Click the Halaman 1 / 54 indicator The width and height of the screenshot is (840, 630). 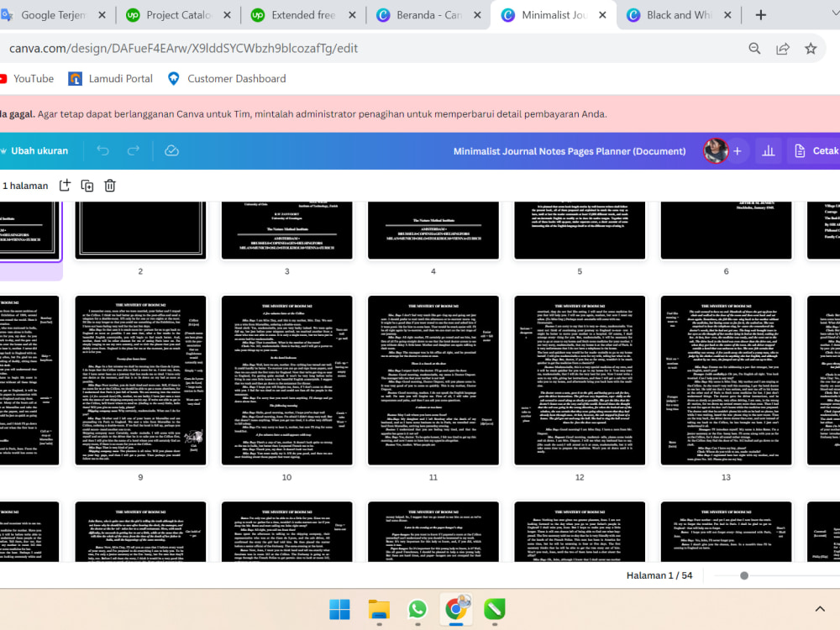point(659,575)
